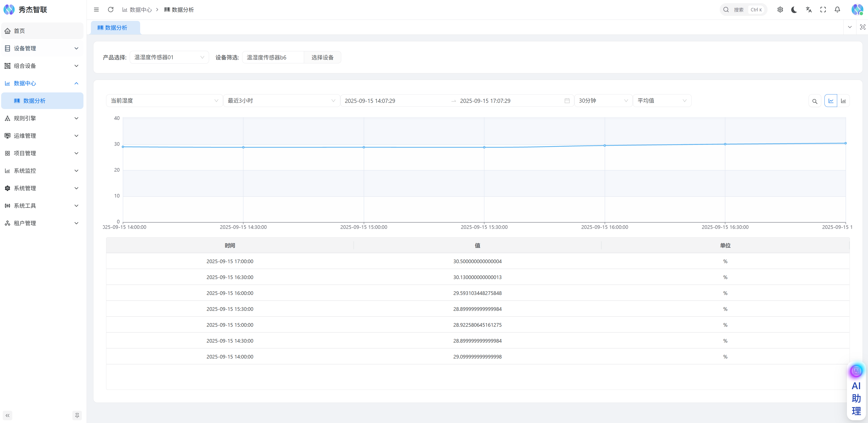Enter fullscreen mode icon

point(823,10)
